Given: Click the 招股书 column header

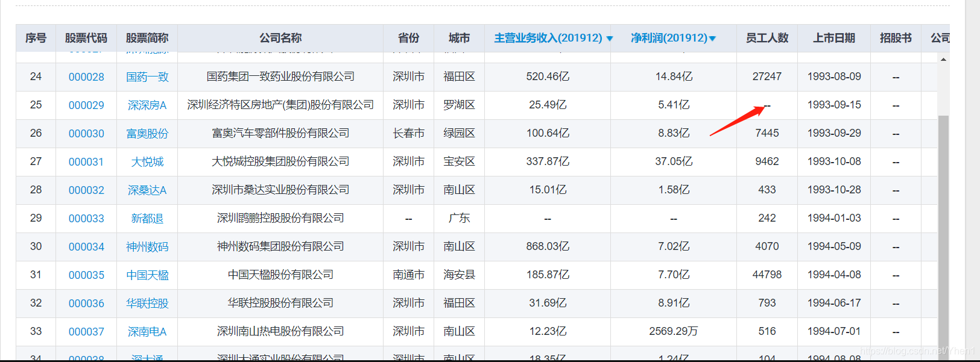Looking at the screenshot, I should [x=896, y=38].
